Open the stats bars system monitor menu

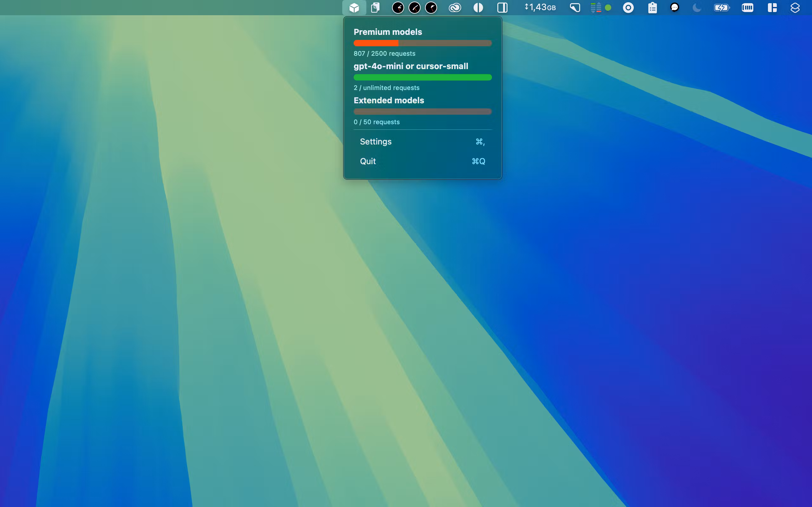[595, 7]
